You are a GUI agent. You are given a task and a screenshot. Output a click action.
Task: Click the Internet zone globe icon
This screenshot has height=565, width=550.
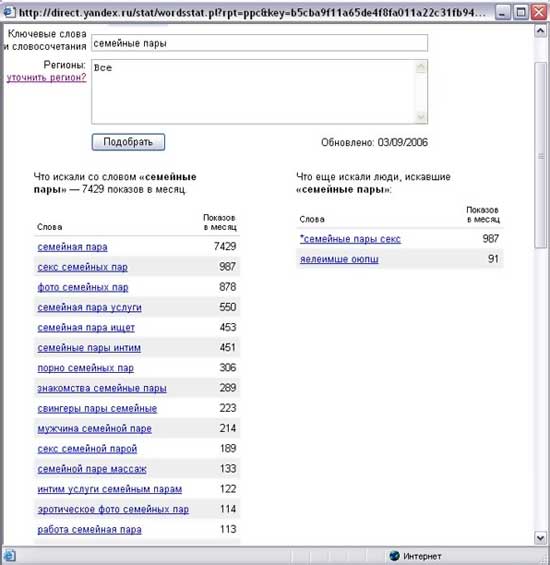(394, 556)
